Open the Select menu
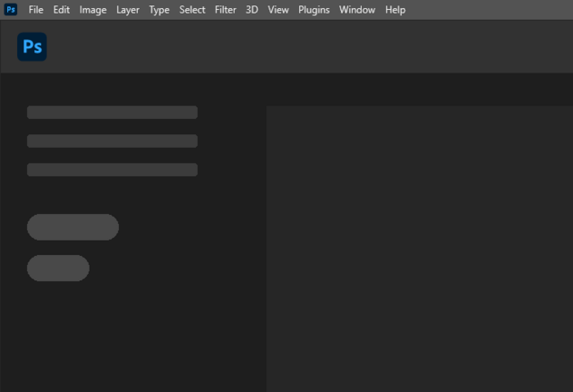 tap(192, 10)
